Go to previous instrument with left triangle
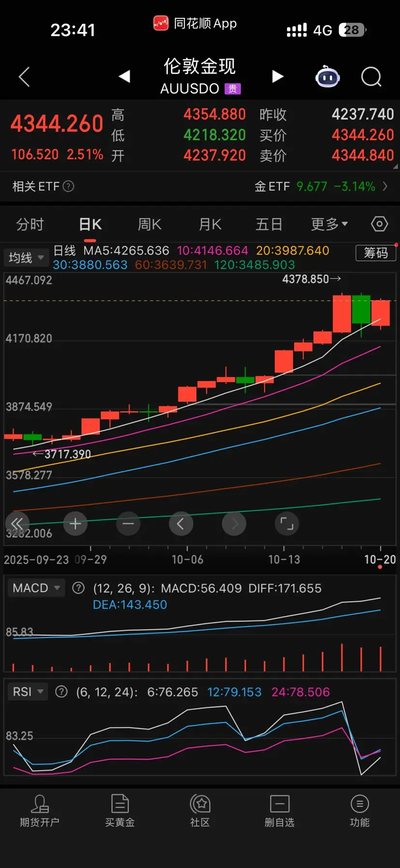The height and width of the screenshot is (868, 400). [125, 76]
